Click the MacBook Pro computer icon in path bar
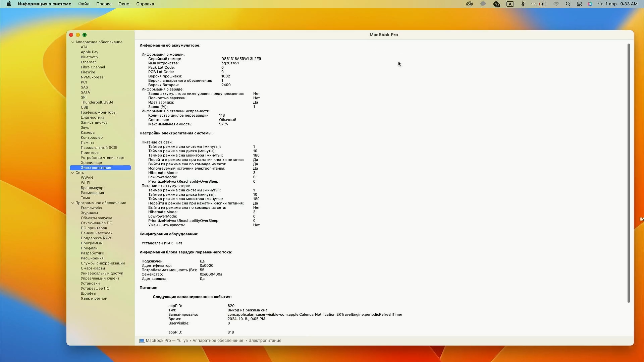The height and width of the screenshot is (362, 644). (x=142, y=341)
